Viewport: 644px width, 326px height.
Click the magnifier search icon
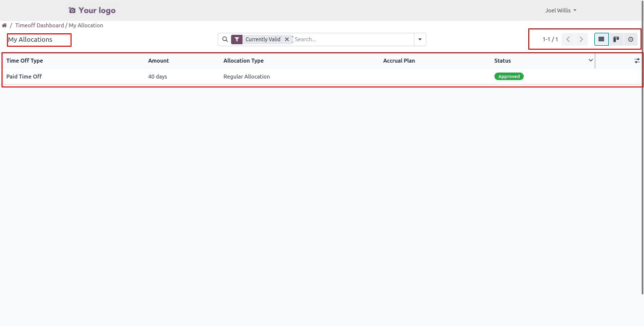(225, 39)
